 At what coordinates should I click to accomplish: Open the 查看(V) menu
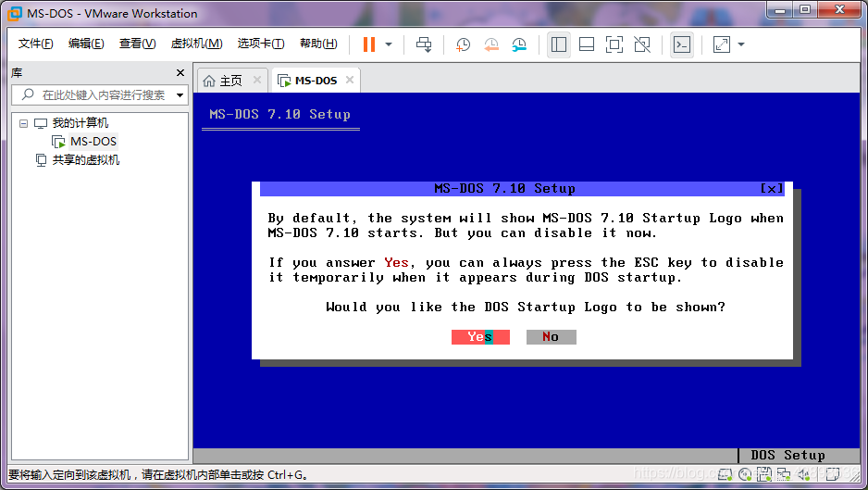click(x=137, y=44)
